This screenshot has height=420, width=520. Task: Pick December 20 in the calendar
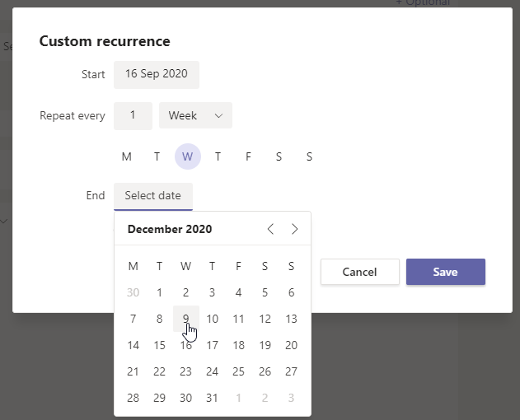291,345
